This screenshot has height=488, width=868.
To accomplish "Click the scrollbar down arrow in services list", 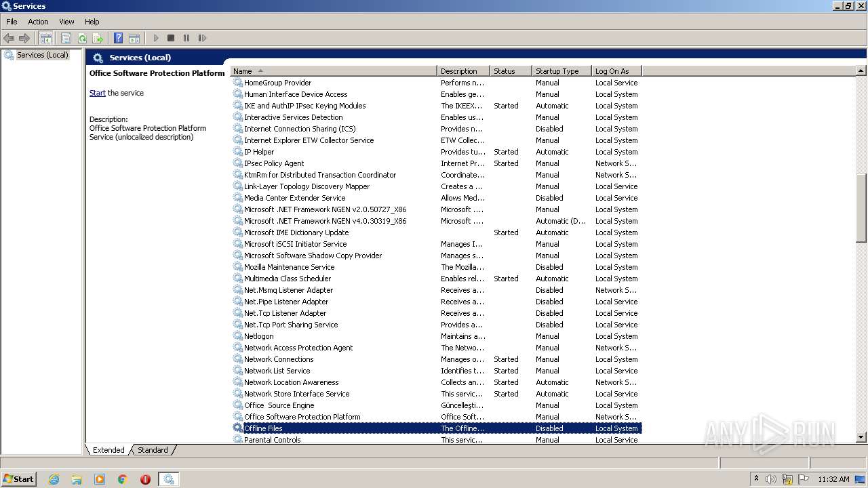I will (x=861, y=438).
